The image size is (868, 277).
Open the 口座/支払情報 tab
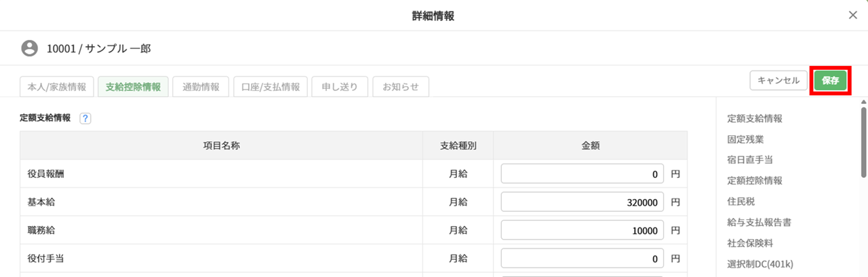[271, 87]
